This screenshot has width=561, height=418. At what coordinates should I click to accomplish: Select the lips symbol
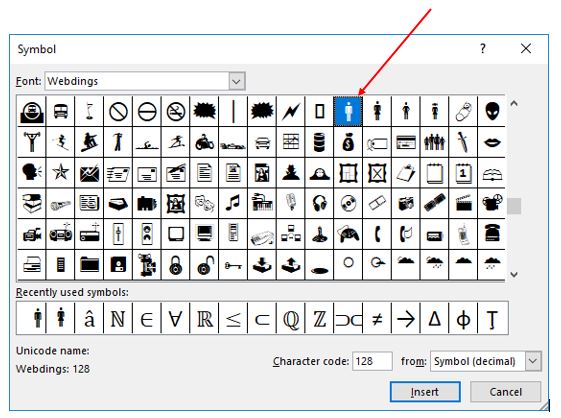pos(492,142)
